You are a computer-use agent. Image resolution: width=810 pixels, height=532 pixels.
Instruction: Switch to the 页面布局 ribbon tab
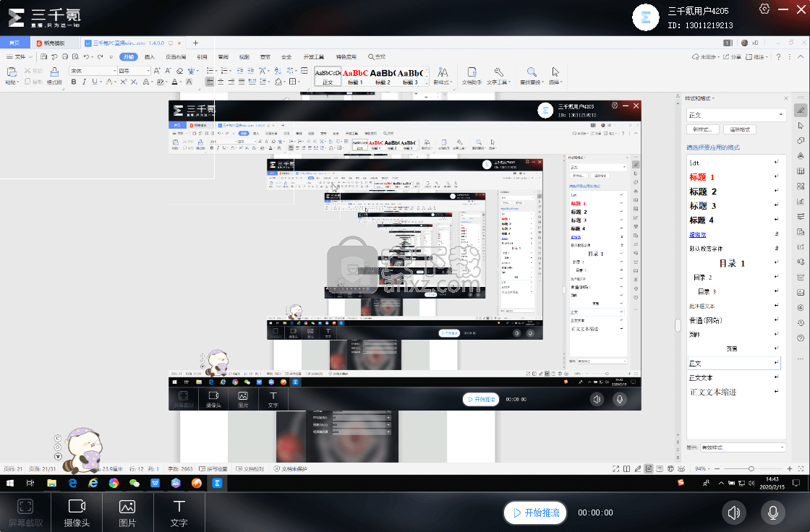pyautogui.click(x=176, y=57)
